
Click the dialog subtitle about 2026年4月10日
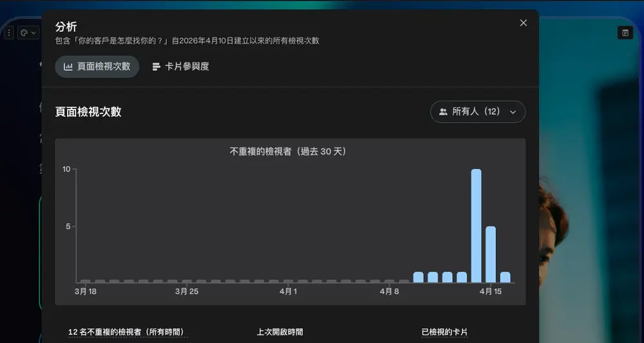187,41
